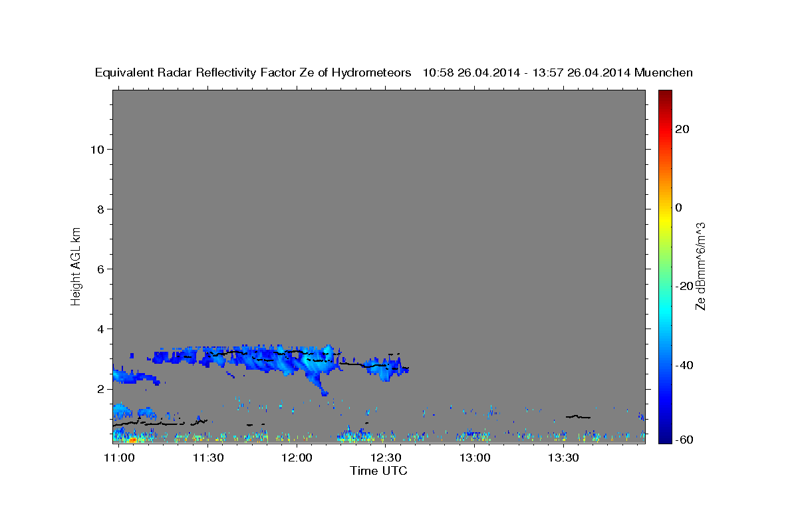Image resolution: width=798 pixels, height=532 pixels.
Task: Click the plot title starting 'Equivalent Radar Reflectivity Factor'
Action: tap(394, 73)
